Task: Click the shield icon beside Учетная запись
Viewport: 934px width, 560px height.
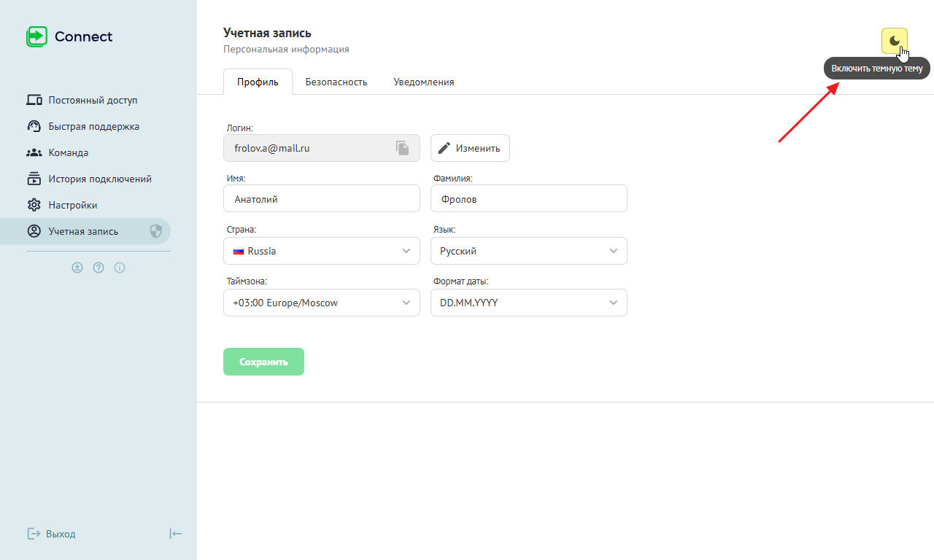Action: 155,231
